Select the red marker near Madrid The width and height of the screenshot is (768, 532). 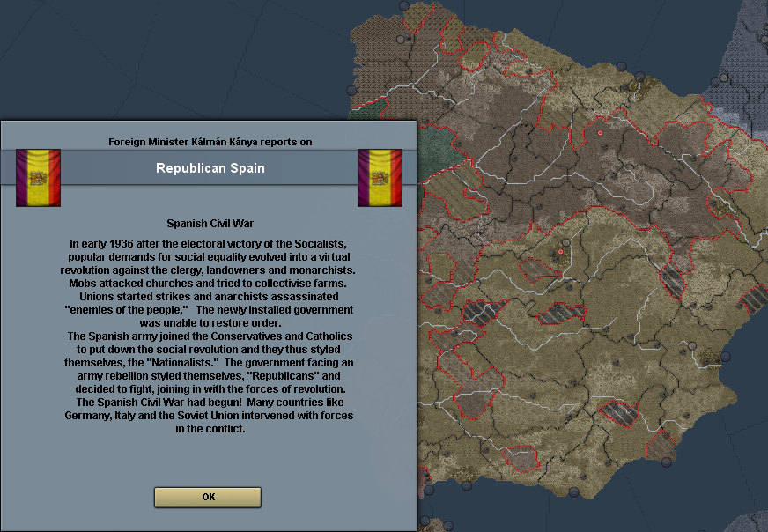coord(560,252)
